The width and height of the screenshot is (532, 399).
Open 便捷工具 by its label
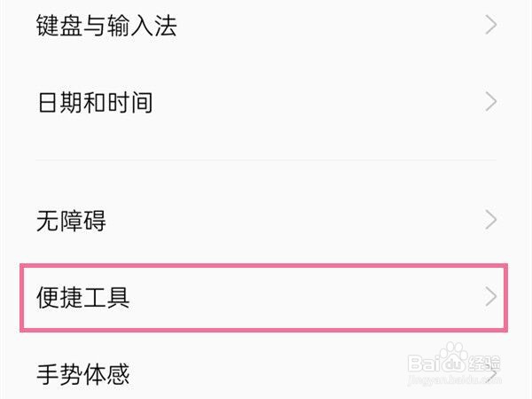click(83, 297)
